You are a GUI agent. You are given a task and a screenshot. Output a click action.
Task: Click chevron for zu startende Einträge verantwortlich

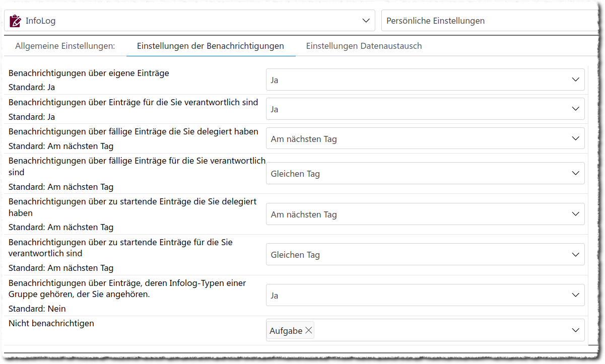click(x=576, y=255)
